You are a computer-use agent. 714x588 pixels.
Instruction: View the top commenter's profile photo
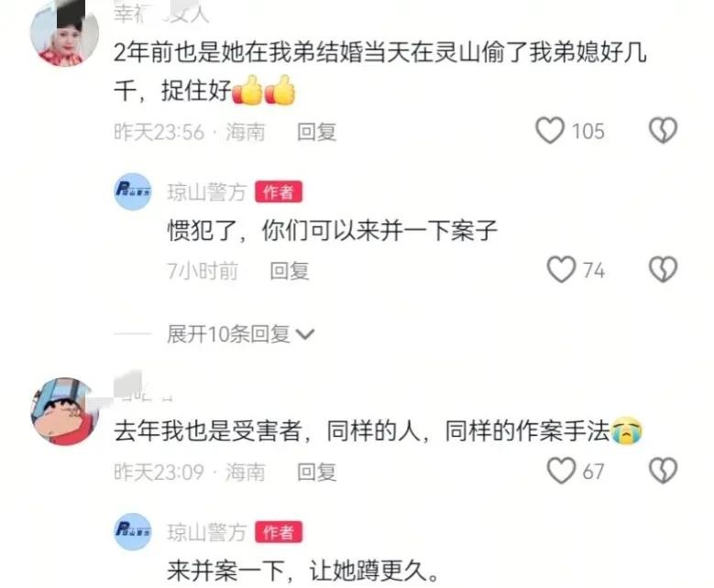tap(64, 33)
